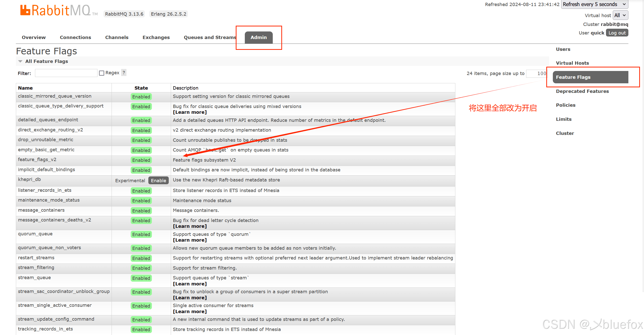Open Users in the admin sidebar
Image resolution: width=644 pixels, height=335 pixels.
(563, 49)
